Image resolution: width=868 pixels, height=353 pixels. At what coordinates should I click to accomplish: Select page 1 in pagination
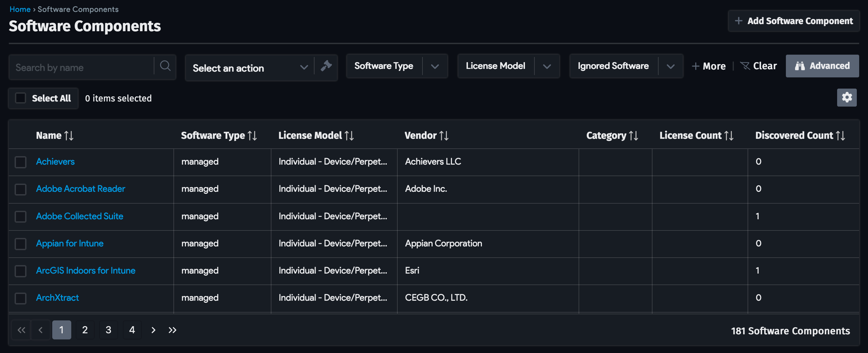click(x=61, y=330)
